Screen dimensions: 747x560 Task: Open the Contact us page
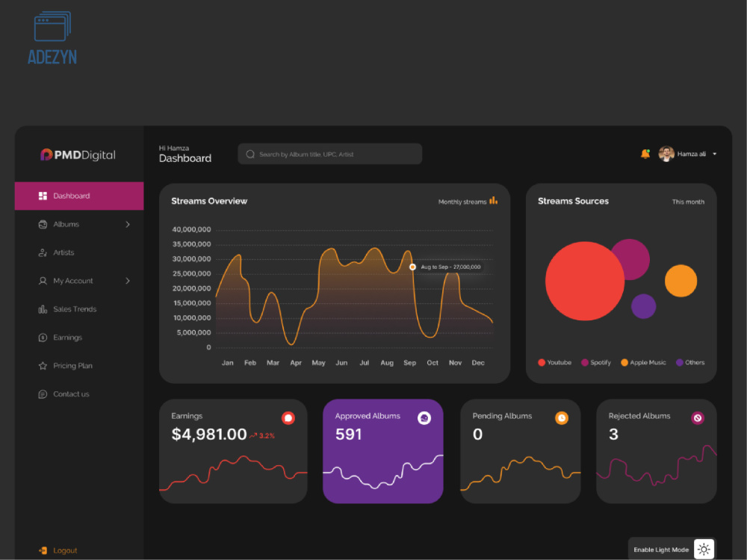click(79, 394)
